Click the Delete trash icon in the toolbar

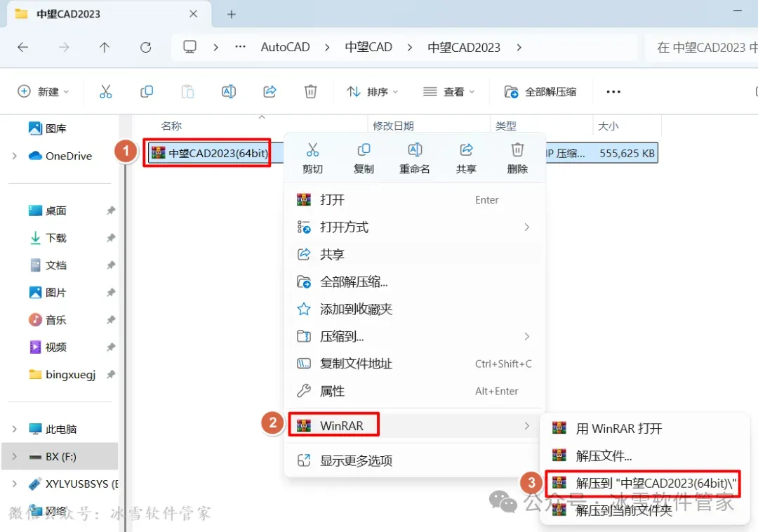(x=310, y=91)
